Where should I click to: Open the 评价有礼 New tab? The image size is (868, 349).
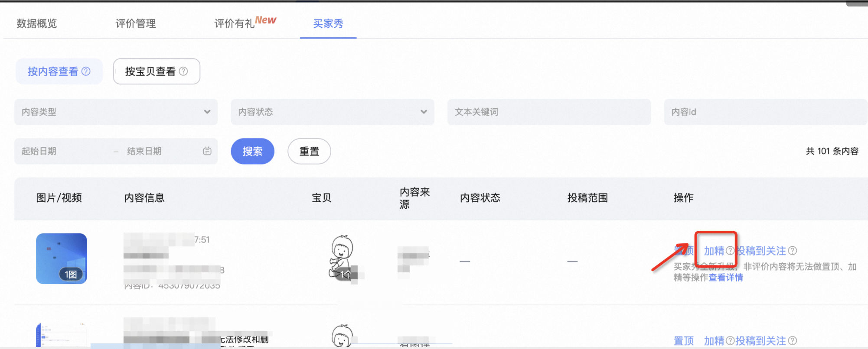245,22
